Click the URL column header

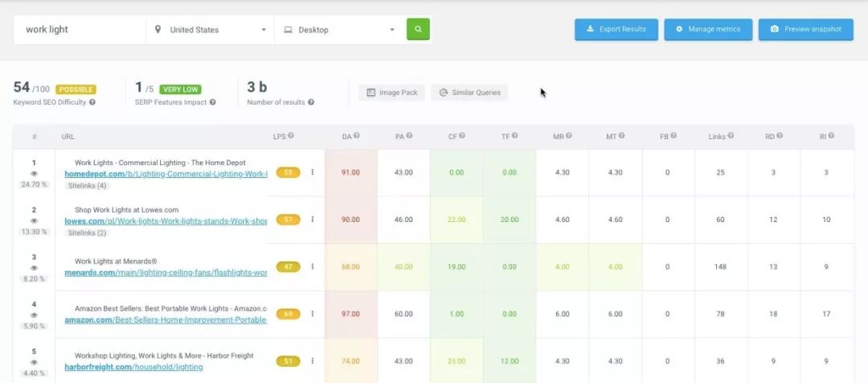coord(68,136)
